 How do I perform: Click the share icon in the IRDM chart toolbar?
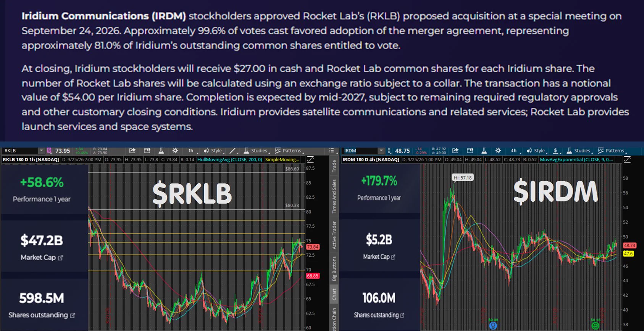[455, 151]
